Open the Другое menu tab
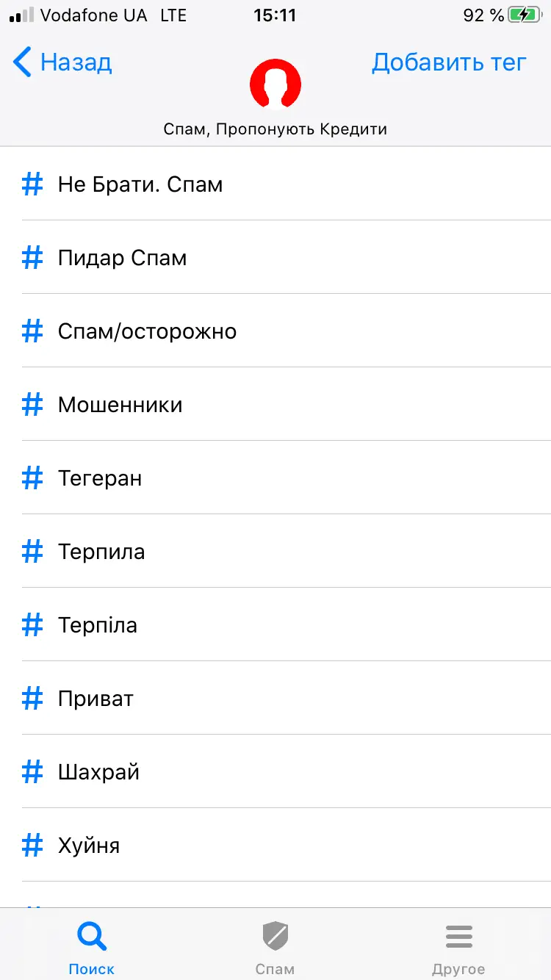Image resolution: width=551 pixels, height=980 pixels. 458,948
